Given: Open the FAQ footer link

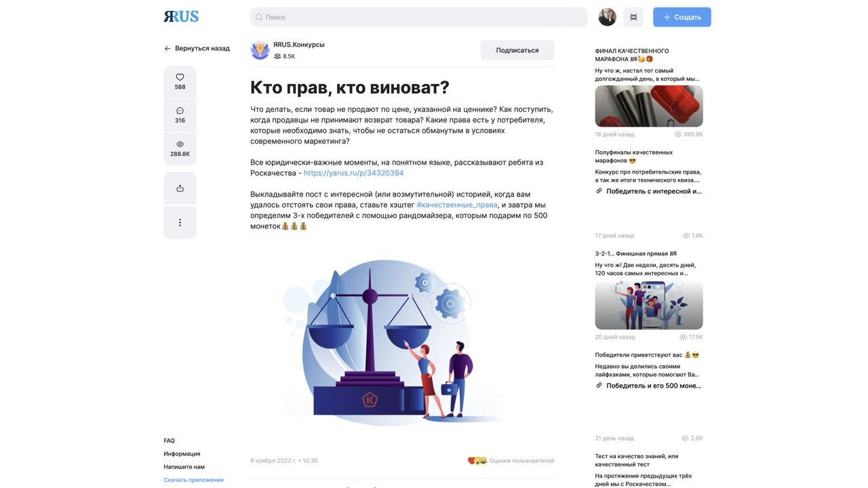Looking at the screenshot, I should click(x=169, y=441).
